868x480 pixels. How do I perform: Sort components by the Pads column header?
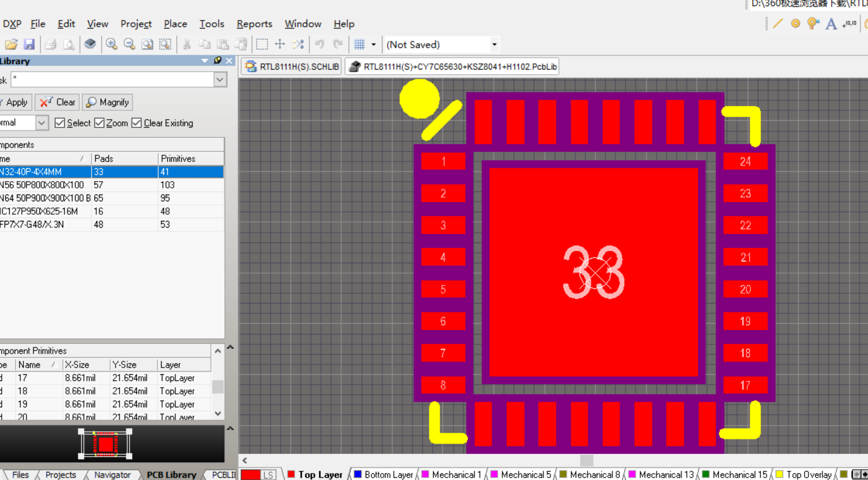[x=125, y=158]
